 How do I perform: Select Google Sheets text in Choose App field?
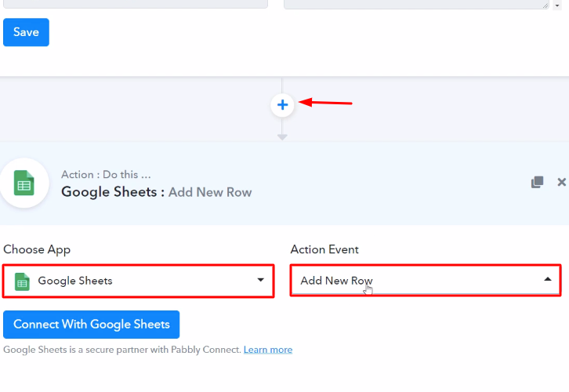click(x=75, y=281)
